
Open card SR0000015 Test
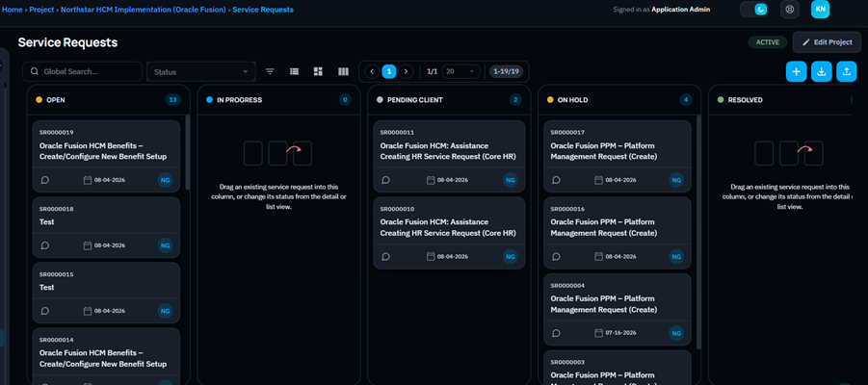pos(106,293)
